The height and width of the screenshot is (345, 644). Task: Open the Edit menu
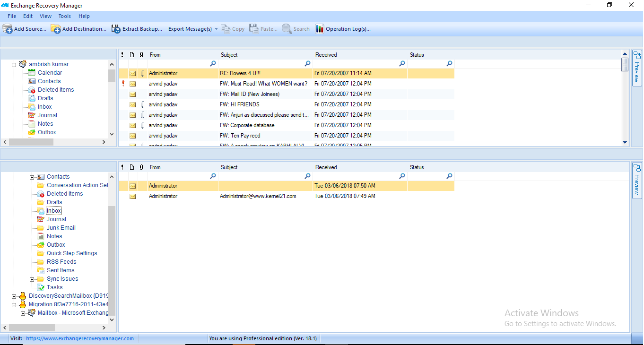[28, 16]
